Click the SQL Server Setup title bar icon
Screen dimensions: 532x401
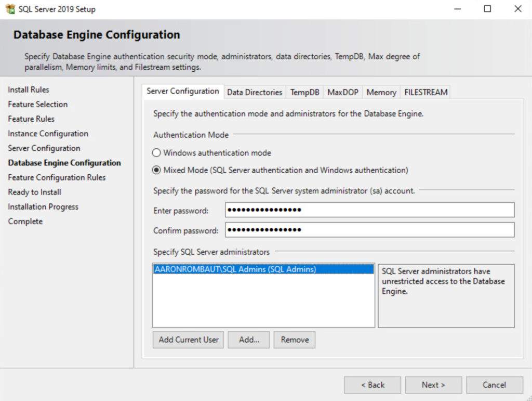pyautogui.click(x=10, y=9)
